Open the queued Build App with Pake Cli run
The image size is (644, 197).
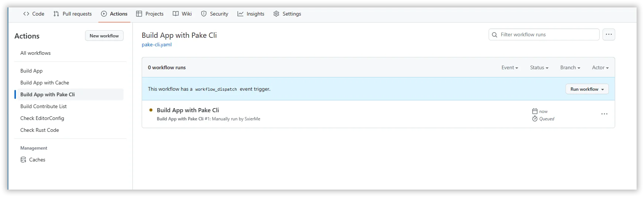coord(188,110)
